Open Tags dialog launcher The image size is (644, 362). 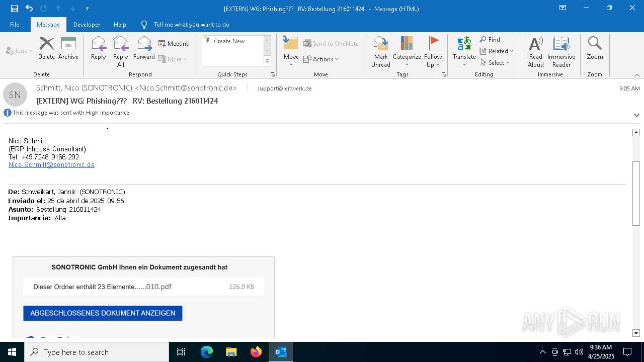point(444,74)
